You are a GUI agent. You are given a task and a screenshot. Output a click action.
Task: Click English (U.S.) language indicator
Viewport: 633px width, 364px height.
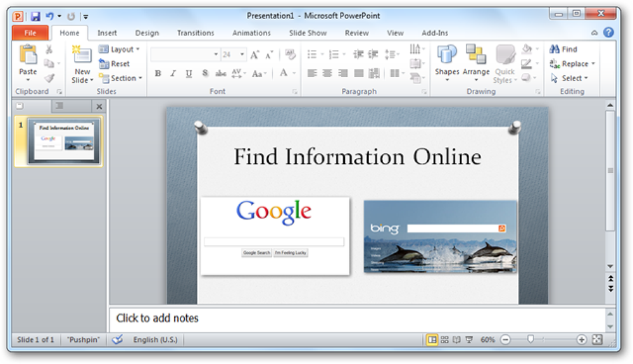pyautogui.click(x=156, y=340)
